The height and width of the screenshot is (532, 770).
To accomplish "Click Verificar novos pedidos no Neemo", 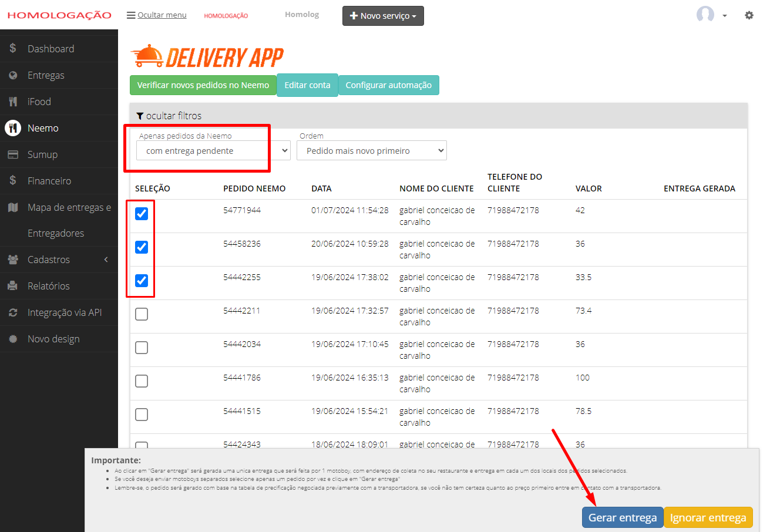I will [203, 85].
